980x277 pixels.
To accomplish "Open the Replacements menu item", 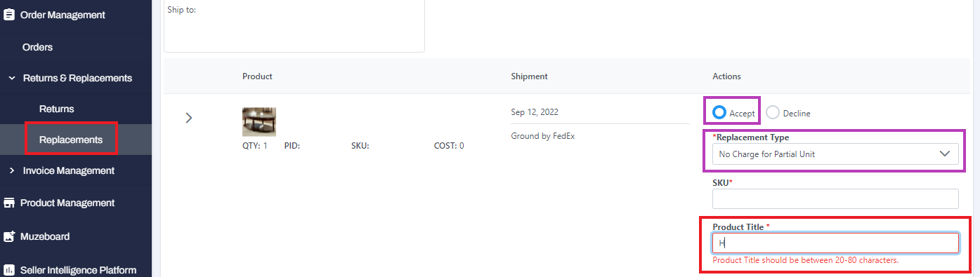I will tap(71, 140).
